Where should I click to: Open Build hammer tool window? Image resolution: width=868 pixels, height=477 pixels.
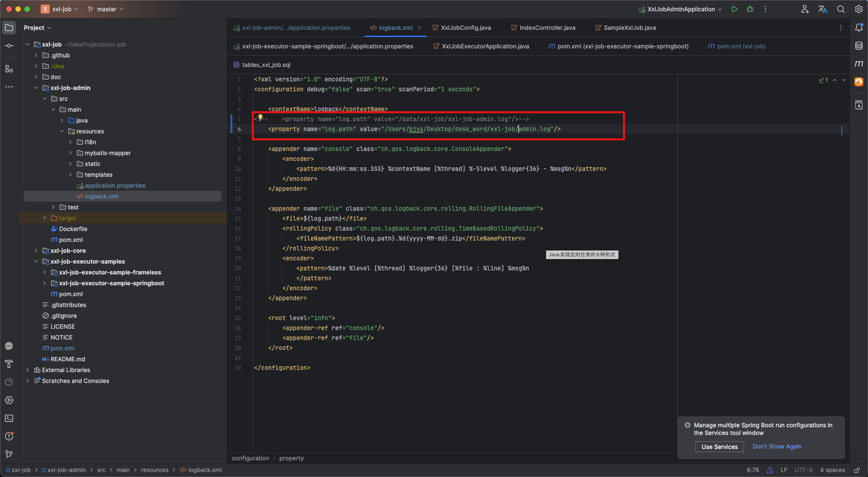(x=9, y=364)
